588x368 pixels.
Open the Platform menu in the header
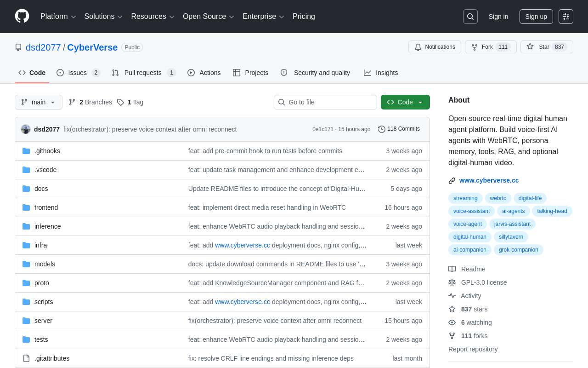tap(58, 17)
